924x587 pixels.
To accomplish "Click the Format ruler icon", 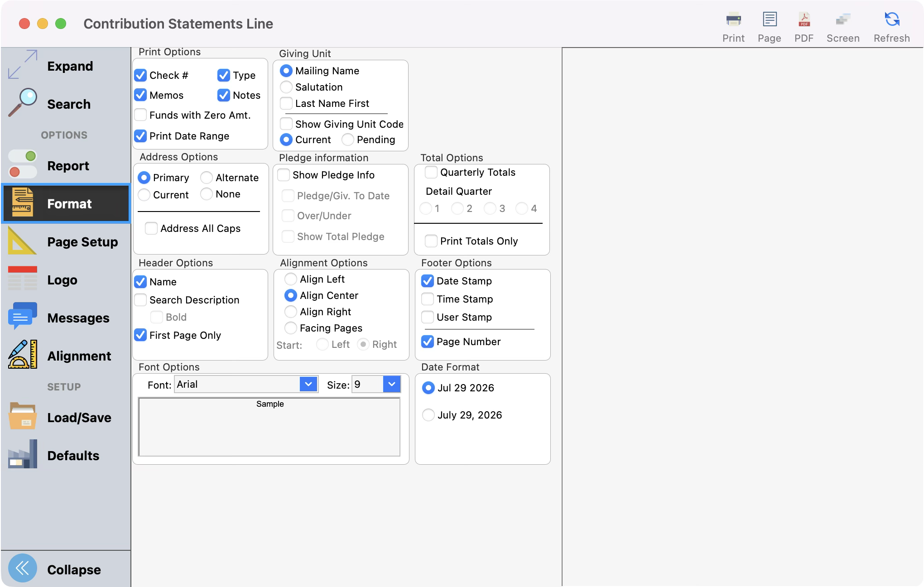I will (x=23, y=202).
